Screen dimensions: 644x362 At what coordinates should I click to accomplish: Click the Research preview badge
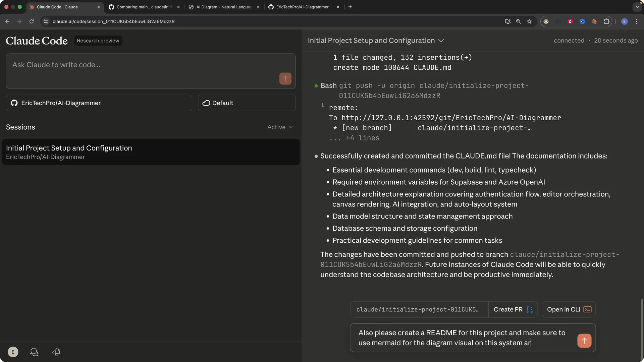pyautogui.click(x=98, y=41)
